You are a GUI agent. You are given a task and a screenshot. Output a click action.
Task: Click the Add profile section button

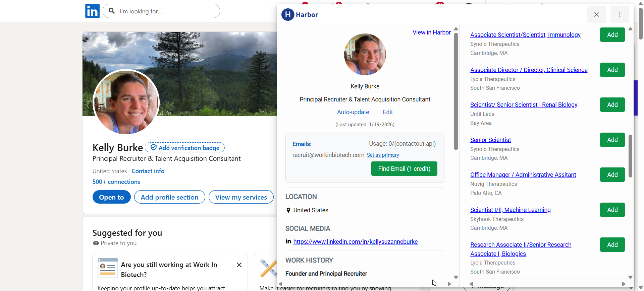pos(169,197)
